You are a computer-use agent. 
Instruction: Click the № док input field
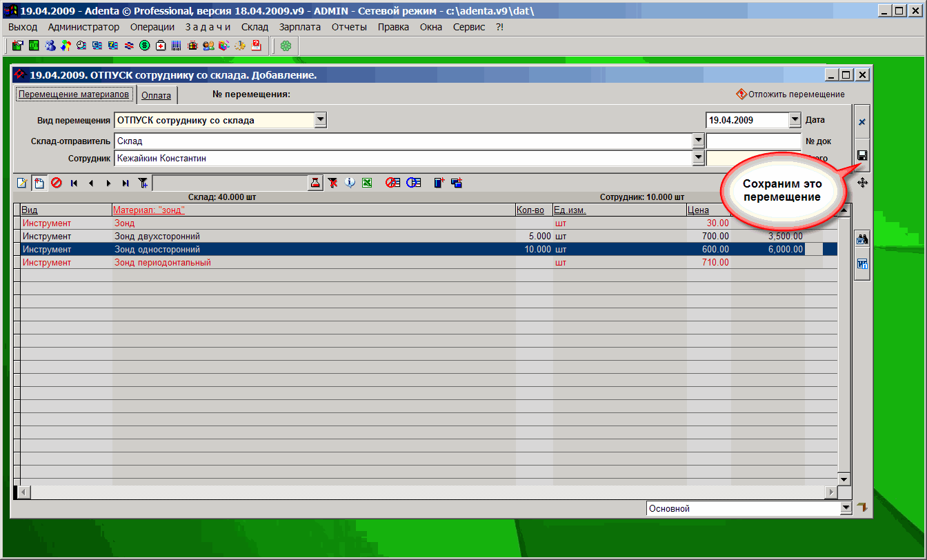753,141
